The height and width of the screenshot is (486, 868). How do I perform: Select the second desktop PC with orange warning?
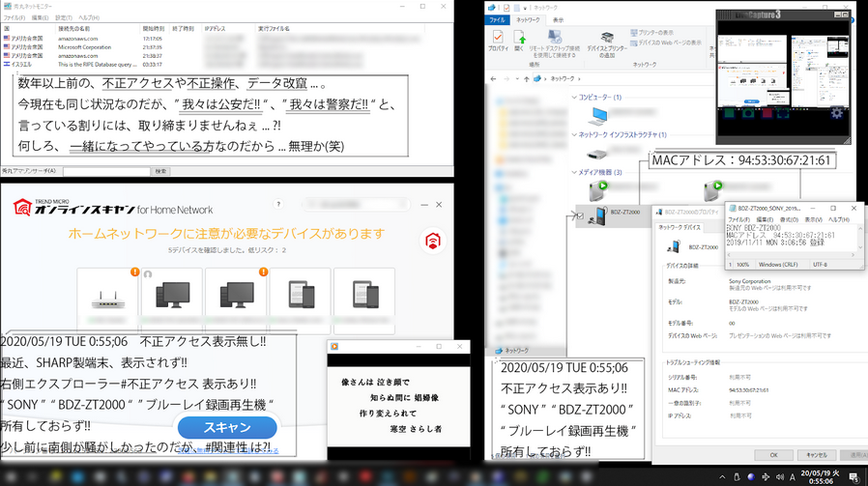(237, 300)
